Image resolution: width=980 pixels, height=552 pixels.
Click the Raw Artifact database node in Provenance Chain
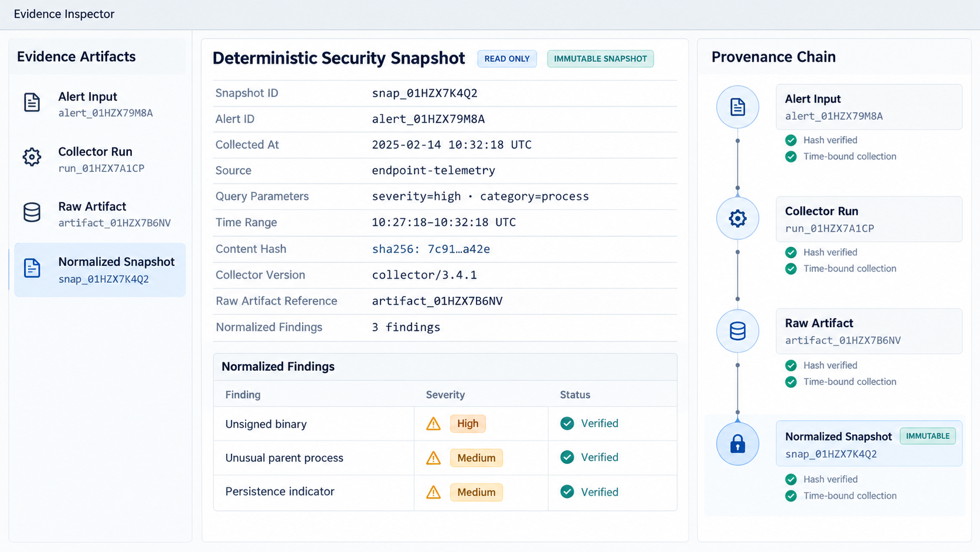[x=737, y=331]
